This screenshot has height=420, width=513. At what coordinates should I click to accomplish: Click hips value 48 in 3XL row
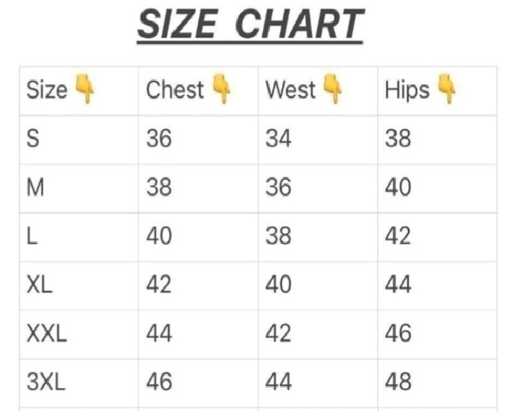tap(398, 382)
